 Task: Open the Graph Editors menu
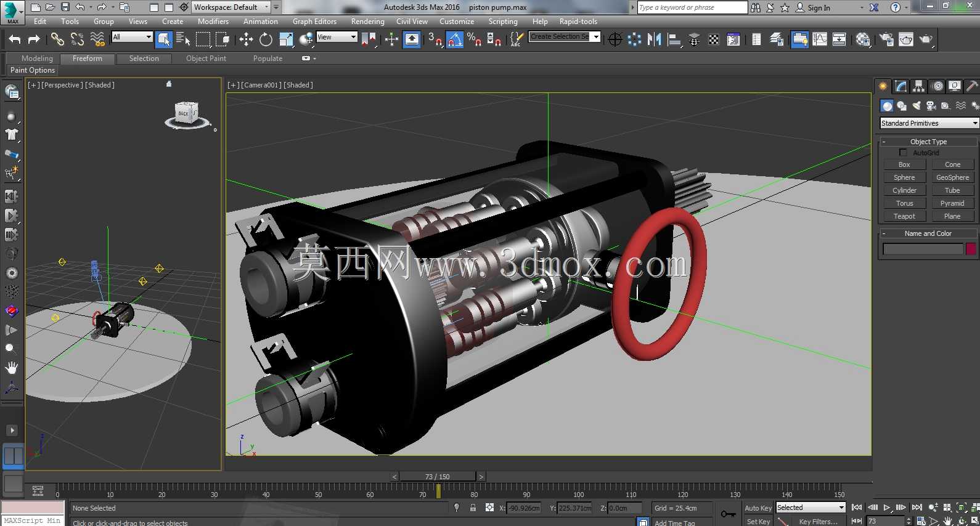pyautogui.click(x=314, y=22)
